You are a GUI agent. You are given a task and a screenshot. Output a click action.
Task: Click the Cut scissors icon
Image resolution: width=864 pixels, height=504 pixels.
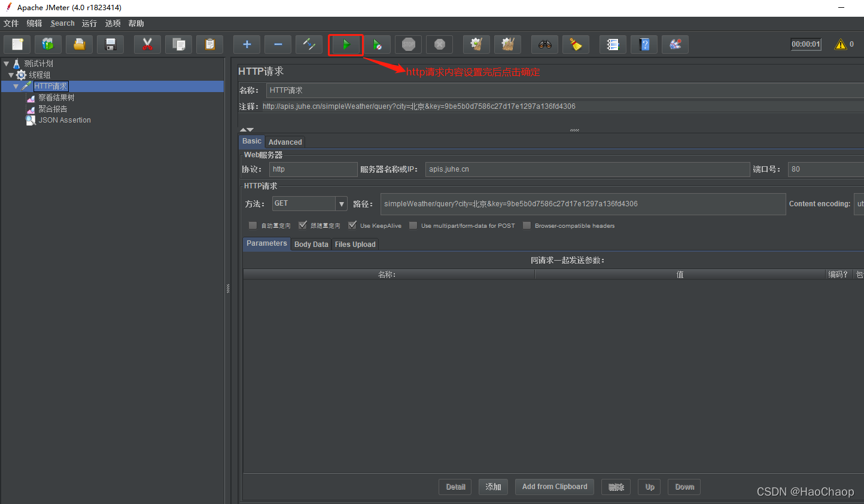coord(147,44)
